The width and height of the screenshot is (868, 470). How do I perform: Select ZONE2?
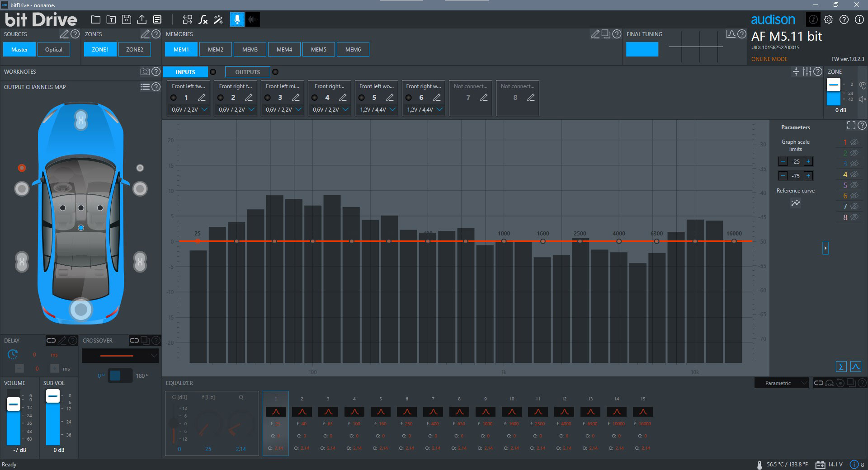[134, 49]
